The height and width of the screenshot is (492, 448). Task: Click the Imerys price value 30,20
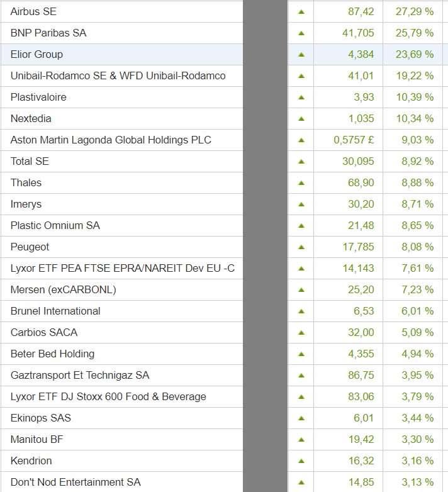pos(361,204)
